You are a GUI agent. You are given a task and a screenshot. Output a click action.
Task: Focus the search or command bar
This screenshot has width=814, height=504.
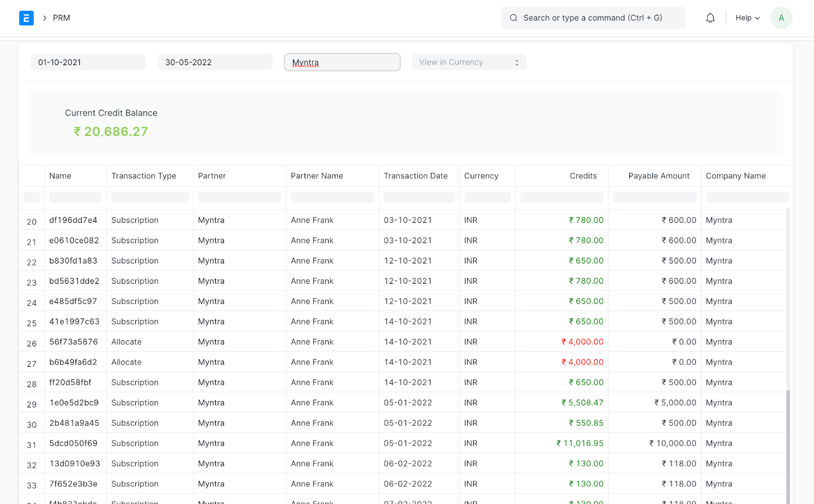click(x=593, y=18)
